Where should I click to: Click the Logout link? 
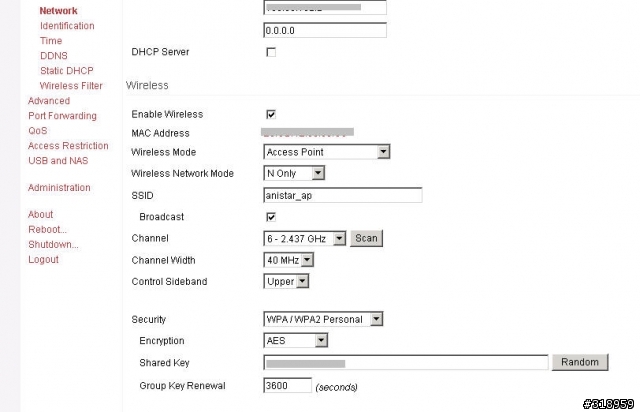[x=43, y=260]
